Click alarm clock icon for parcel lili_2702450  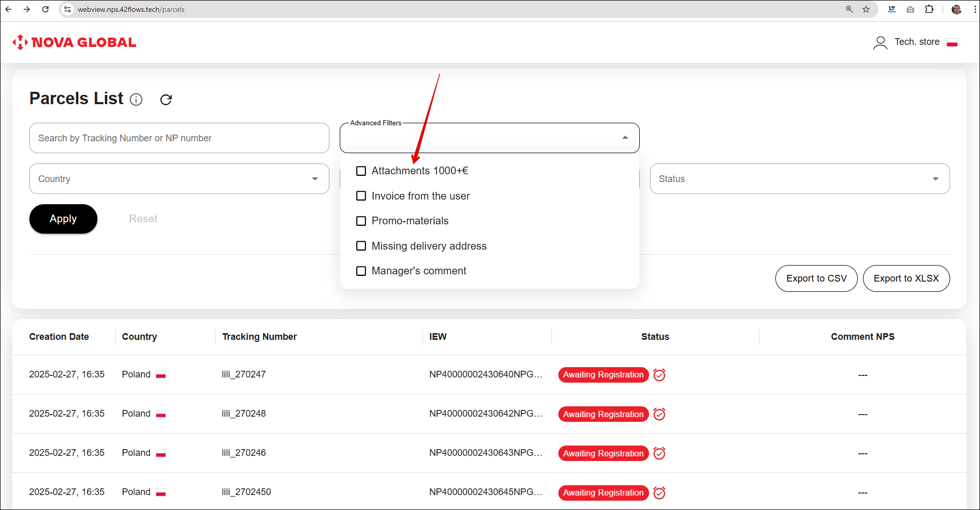point(659,493)
